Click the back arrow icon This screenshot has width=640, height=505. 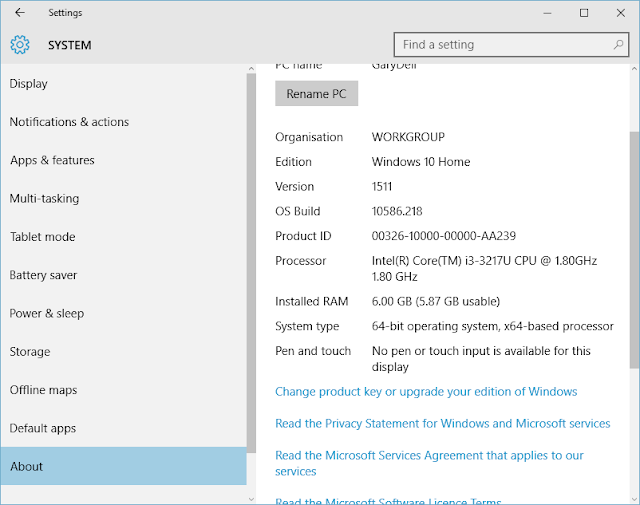click(20, 13)
